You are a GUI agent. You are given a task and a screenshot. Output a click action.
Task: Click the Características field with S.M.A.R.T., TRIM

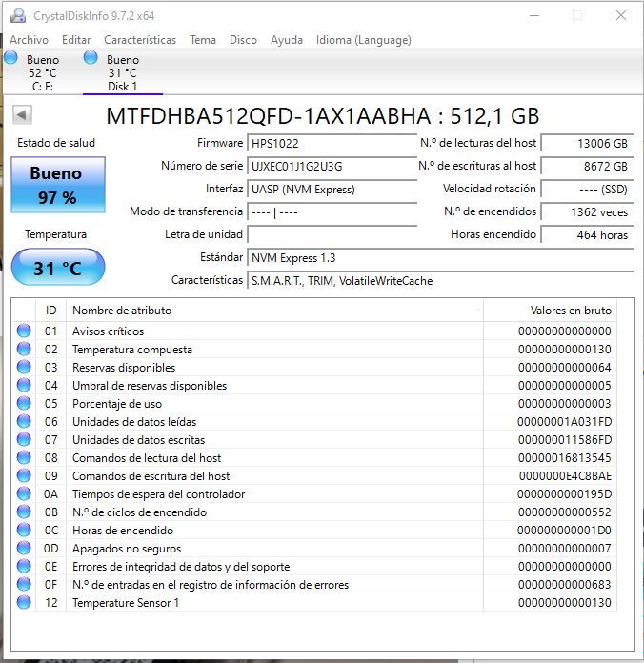click(441, 281)
